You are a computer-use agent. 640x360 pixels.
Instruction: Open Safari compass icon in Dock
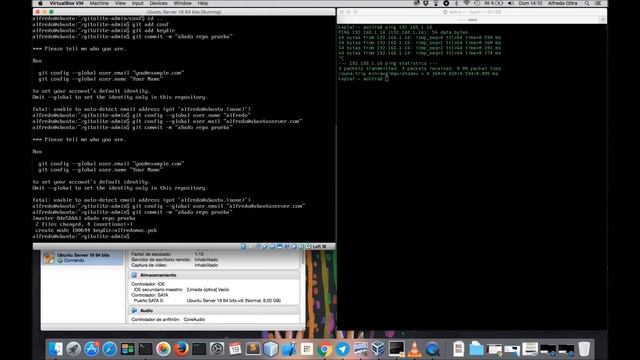click(x=109, y=349)
